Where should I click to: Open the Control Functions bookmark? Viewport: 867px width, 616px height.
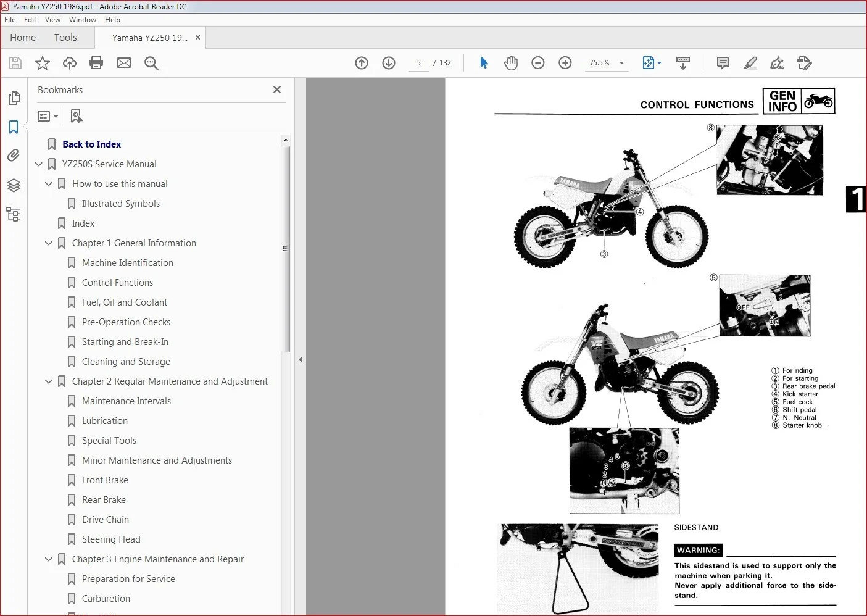[117, 283]
